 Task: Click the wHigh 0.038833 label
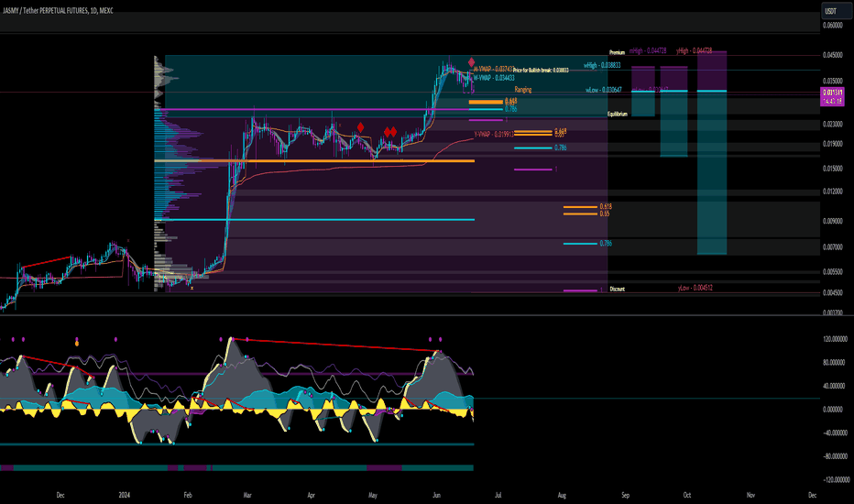[602, 65]
